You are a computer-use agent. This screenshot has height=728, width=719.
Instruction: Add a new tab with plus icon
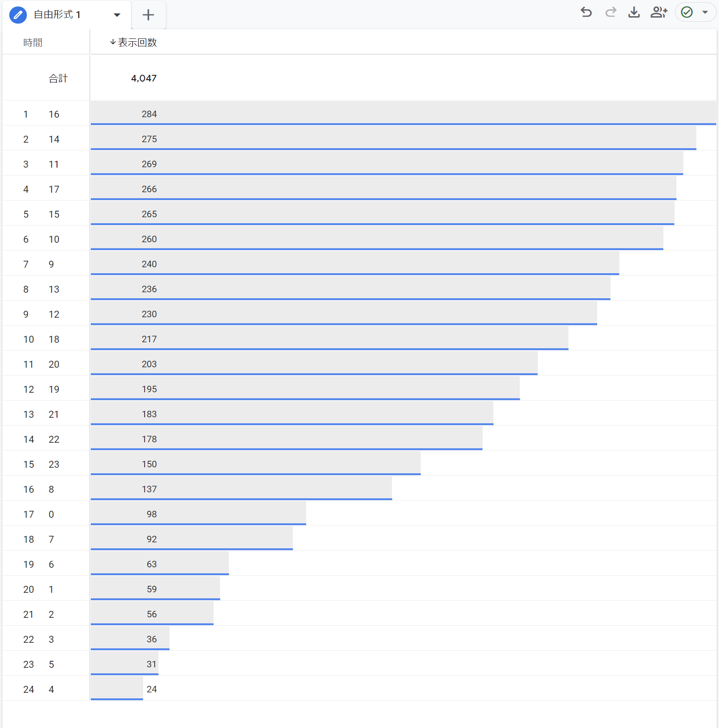point(148,15)
